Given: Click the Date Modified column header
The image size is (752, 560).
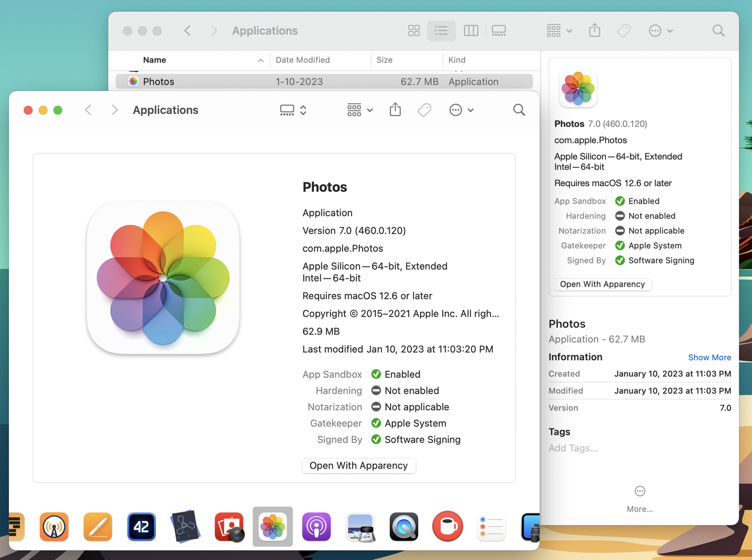Looking at the screenshot, I should pyautogui.click(x=303, y=60).
